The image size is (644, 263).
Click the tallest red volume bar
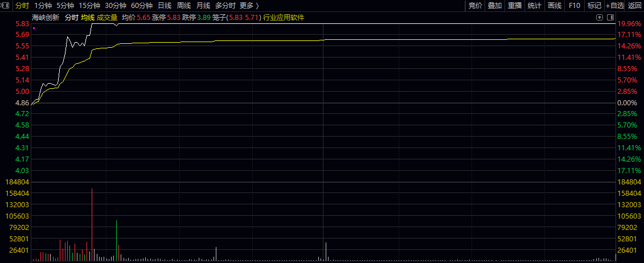pos(92,224)
